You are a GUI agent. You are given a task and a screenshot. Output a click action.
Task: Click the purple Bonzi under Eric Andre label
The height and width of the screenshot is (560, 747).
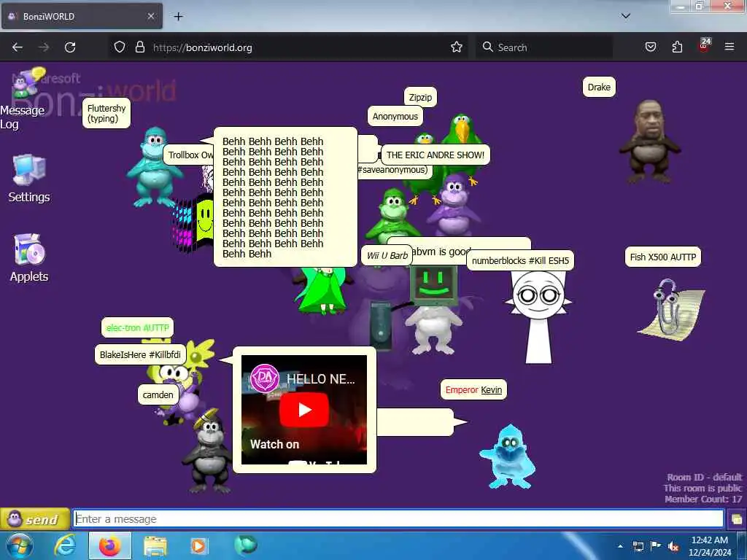(454, 205)
